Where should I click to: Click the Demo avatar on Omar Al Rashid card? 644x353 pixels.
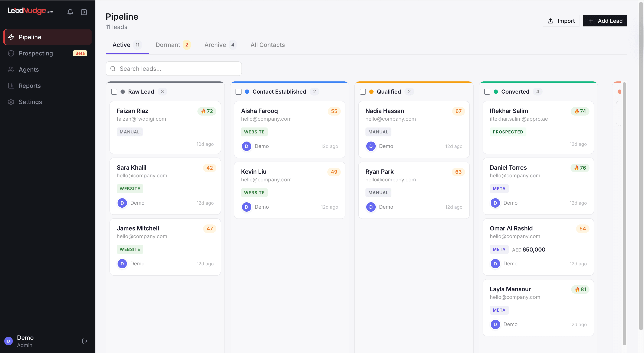click(x=495, y=264)
